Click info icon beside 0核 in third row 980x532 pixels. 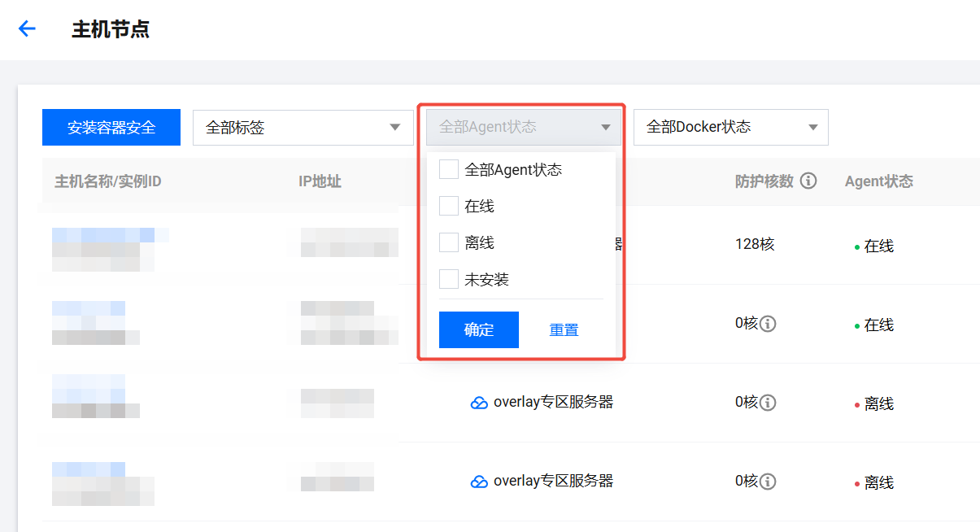coord(768,403)
